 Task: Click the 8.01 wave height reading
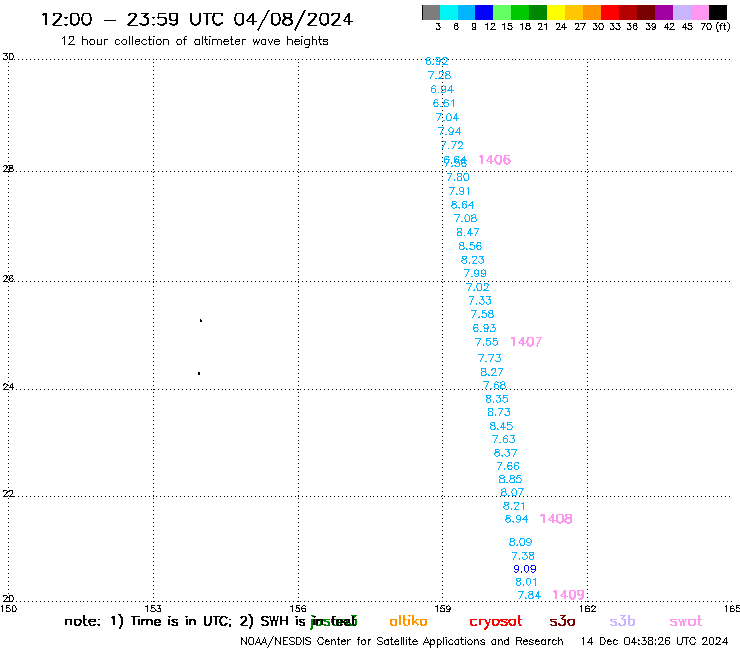click(x=526, y=582)
